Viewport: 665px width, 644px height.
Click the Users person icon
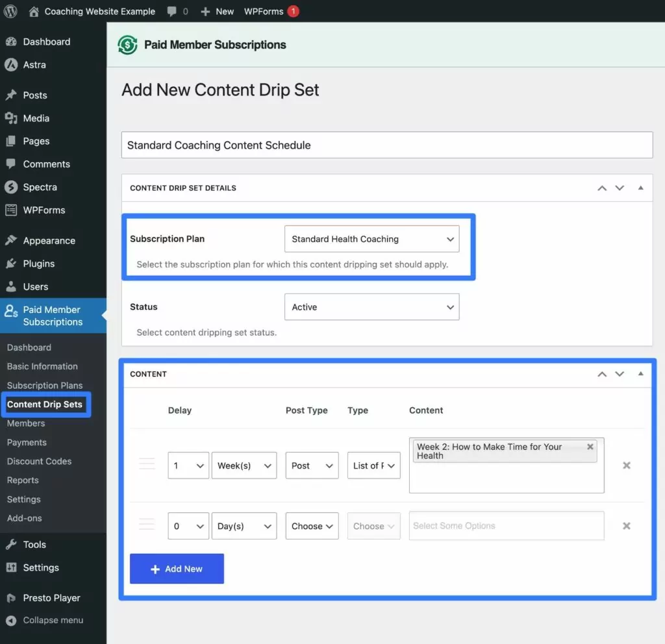pyautogui.click(x=12, y=286)
